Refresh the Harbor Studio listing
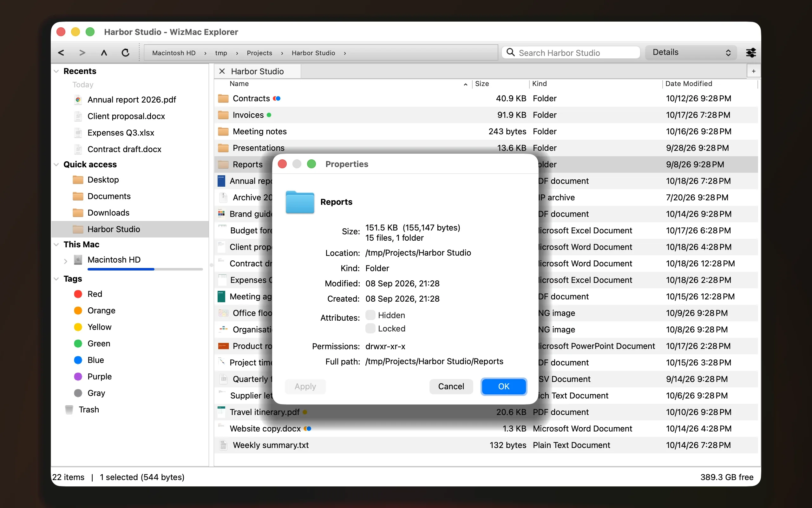812x508 pixels. coord(126,53)
